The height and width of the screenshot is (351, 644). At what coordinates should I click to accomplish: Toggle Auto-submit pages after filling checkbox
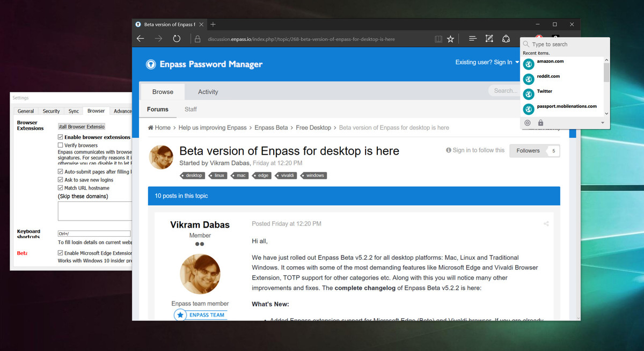click(x=60, y=172)
